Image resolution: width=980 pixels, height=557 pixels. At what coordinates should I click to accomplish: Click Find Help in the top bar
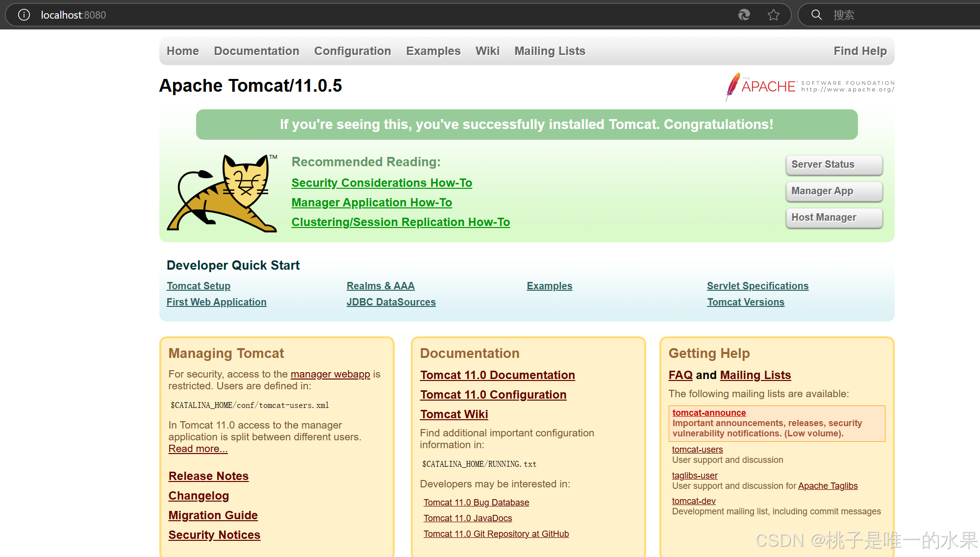click(x=860, y=51)
